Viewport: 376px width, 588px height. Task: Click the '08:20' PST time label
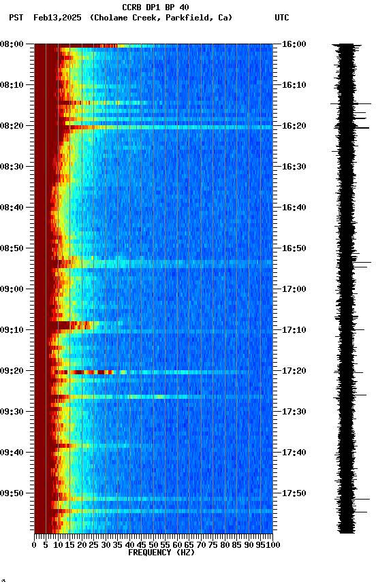coord(12,126)
